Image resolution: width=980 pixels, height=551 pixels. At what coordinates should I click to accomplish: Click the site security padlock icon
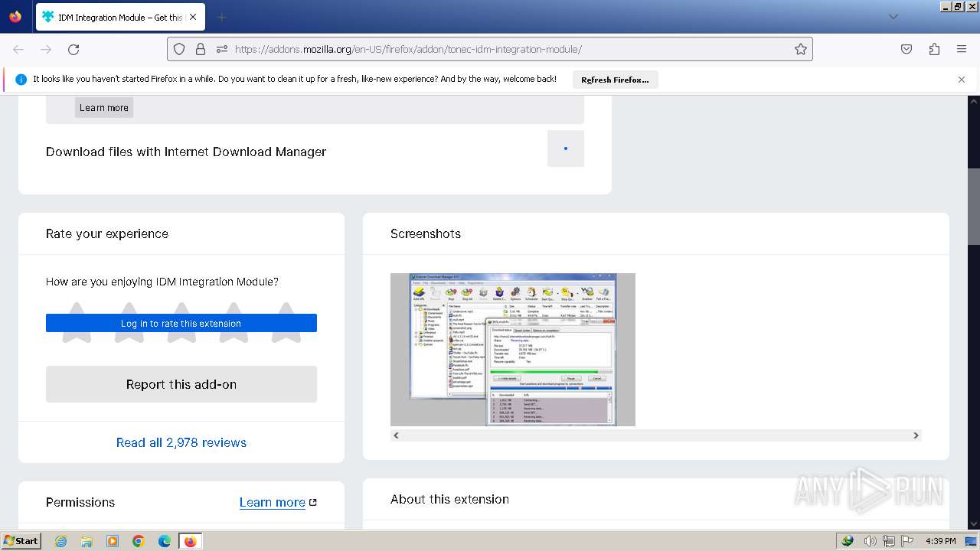click(x=201, y=49)
